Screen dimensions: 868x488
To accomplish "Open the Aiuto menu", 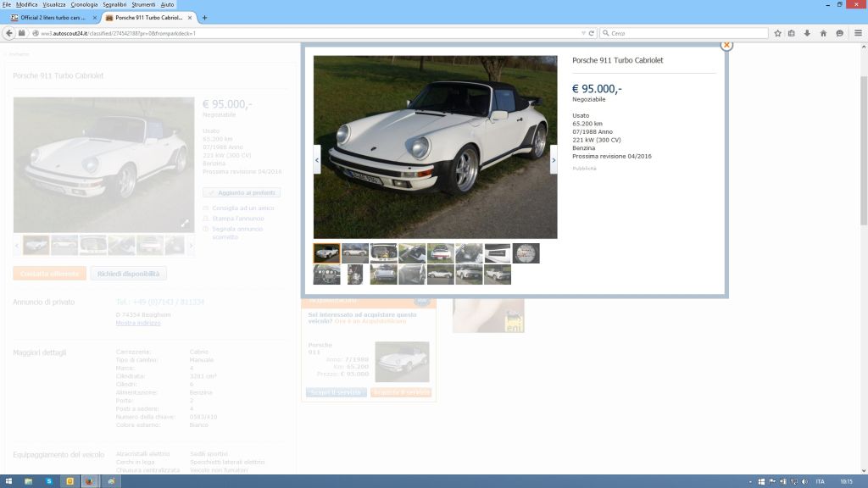I will coord(167,4).
